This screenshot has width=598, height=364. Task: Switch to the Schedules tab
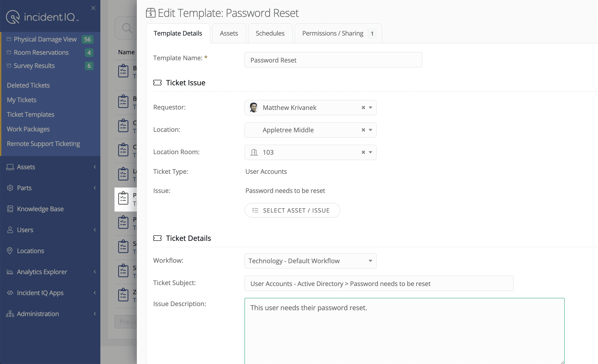click(270, 33)
